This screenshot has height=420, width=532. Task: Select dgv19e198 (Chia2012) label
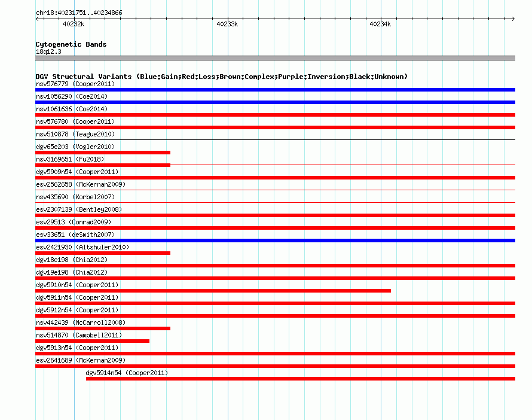click(x=72, y=272)
